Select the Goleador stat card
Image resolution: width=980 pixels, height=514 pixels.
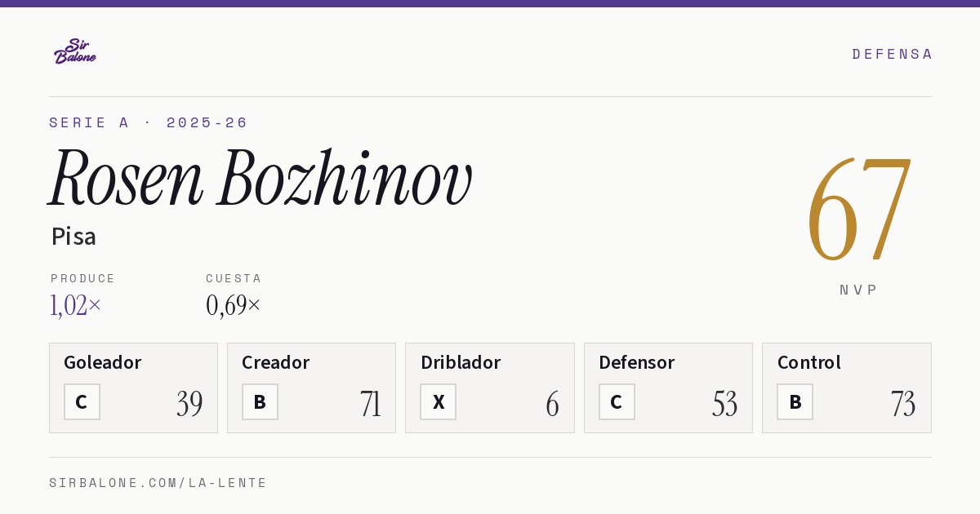(133, 388)
